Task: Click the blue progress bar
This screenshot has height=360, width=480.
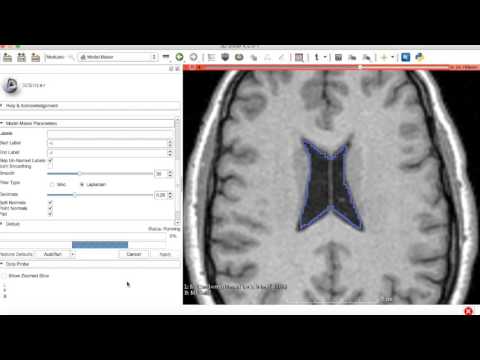Action: click(100, 245)
